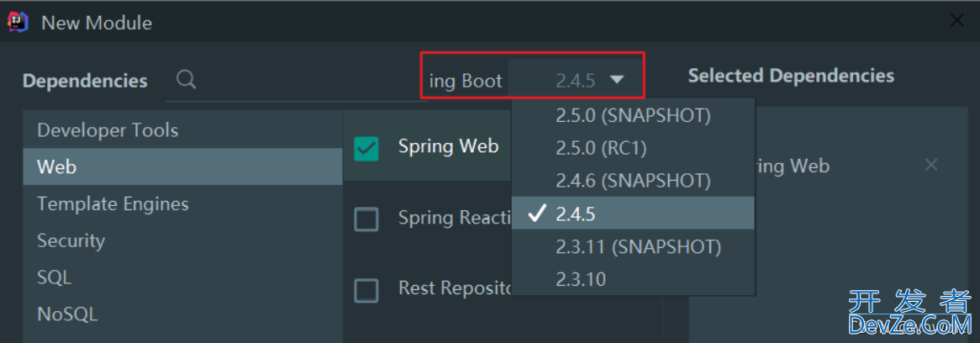Image resolution: width=980 pixels, height=343 pixels.
Task: Check the Spring Reactive checkbox
Action: click(366, 219)
